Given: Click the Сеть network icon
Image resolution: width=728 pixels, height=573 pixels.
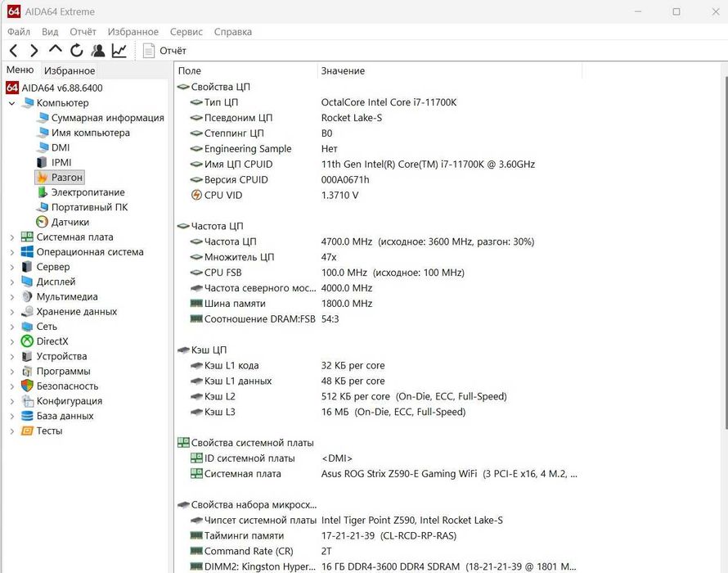Looking at the screenshot, I should pos(27,327).
